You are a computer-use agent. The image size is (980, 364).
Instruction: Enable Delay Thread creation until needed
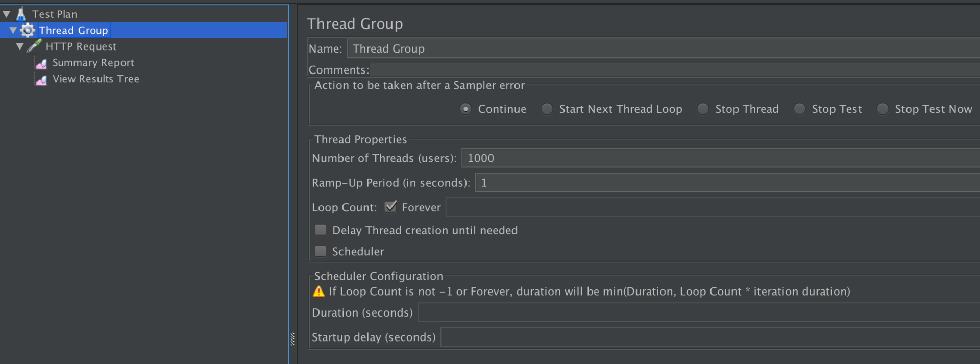pos(321,230)
